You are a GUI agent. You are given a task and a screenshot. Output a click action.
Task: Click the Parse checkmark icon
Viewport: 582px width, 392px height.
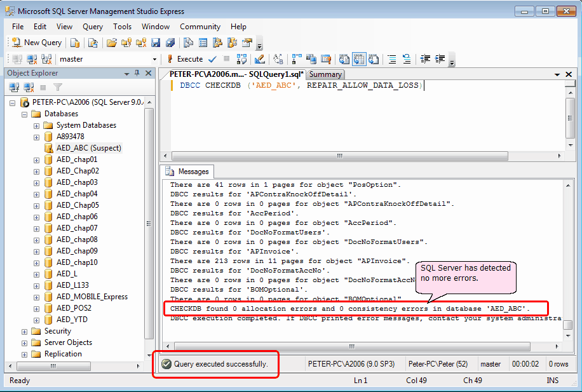[212, 59]
